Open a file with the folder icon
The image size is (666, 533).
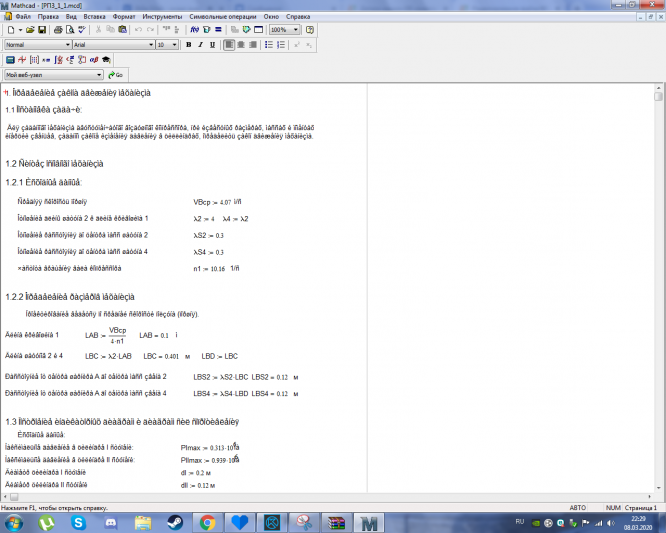pyautogui.click(x=30, y=30)
